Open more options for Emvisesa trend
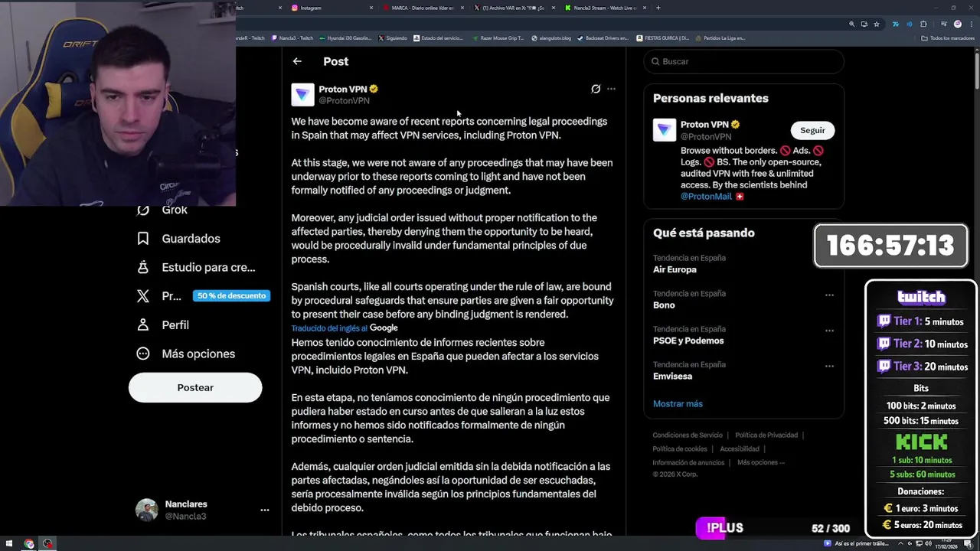This screenshot has width=980, height=551. (x=829, y=366)
